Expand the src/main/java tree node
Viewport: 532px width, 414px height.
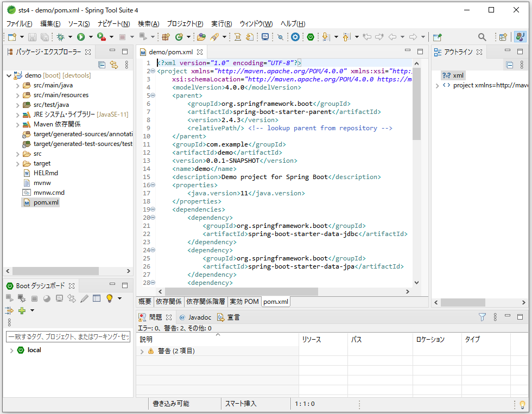(x=17, y=85)
